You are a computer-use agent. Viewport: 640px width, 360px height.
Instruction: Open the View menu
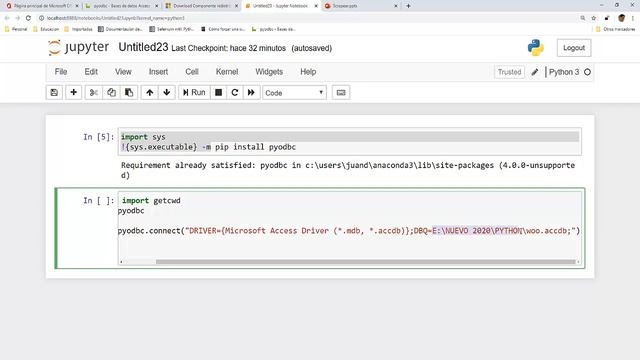123,72
